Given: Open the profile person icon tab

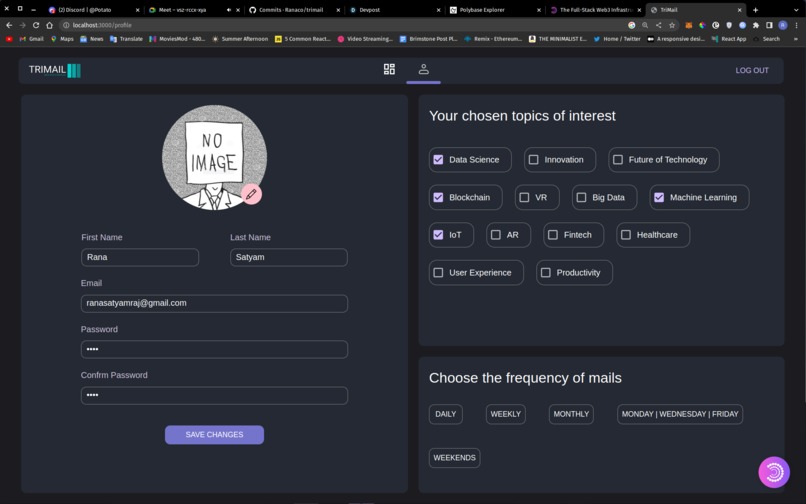Looking at the screenshot, I should 424,69.
